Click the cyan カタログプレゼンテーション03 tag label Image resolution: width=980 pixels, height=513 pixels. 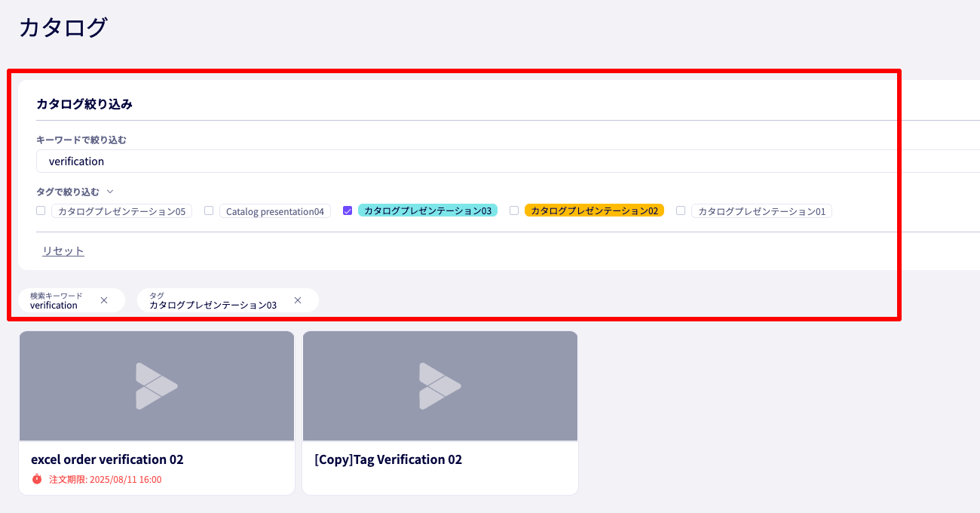[x=427, y=211]
